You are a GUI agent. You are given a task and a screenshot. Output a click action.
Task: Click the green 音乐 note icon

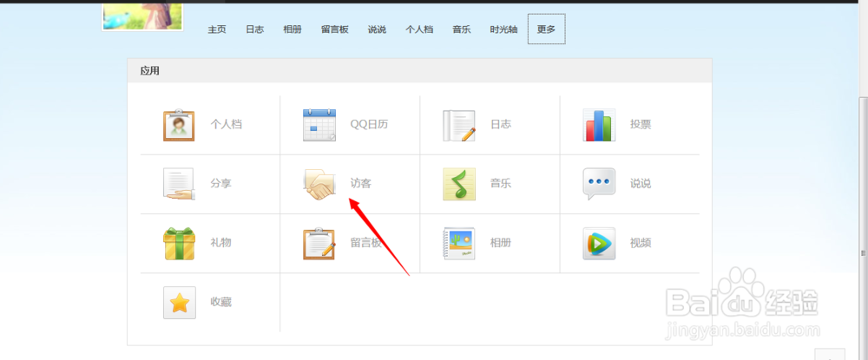click(x=459, y=184)
